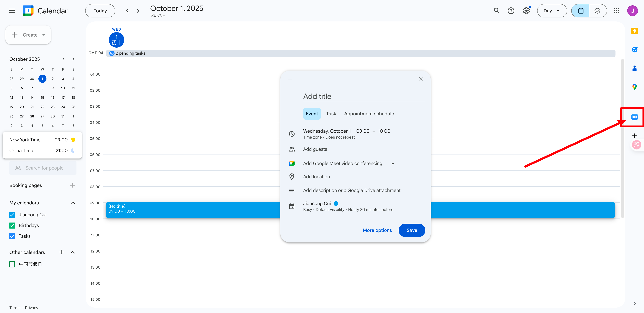The width and height of the screenshot is (644, 313).
Task: Enable the 中国节假日 calendar checkbox
Action: [x=12, y=264]
